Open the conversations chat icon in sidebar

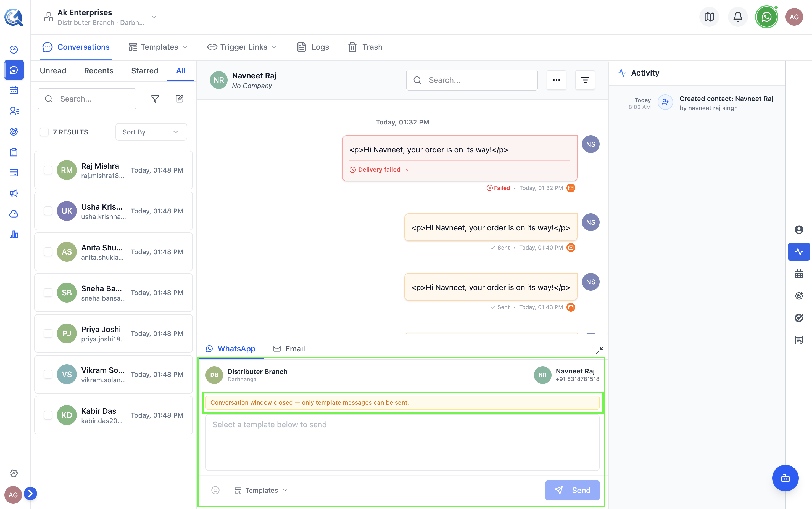[x=14, y=70]
